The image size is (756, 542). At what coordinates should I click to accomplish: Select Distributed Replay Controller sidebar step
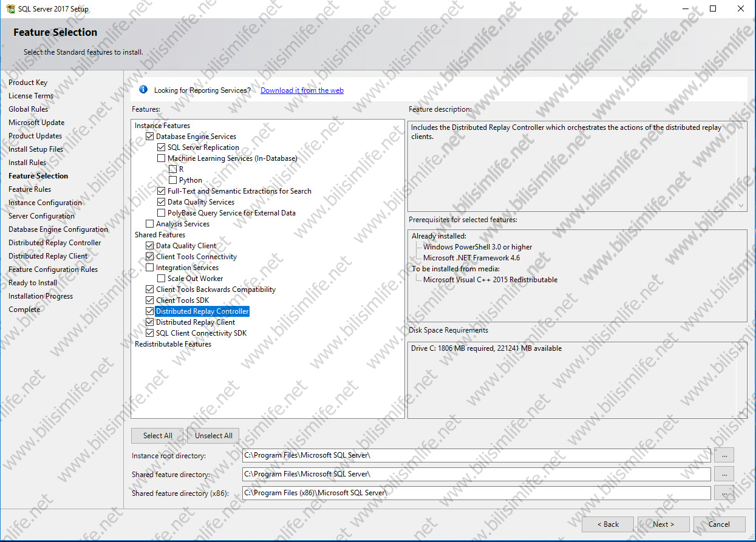(x=55, y=243)
